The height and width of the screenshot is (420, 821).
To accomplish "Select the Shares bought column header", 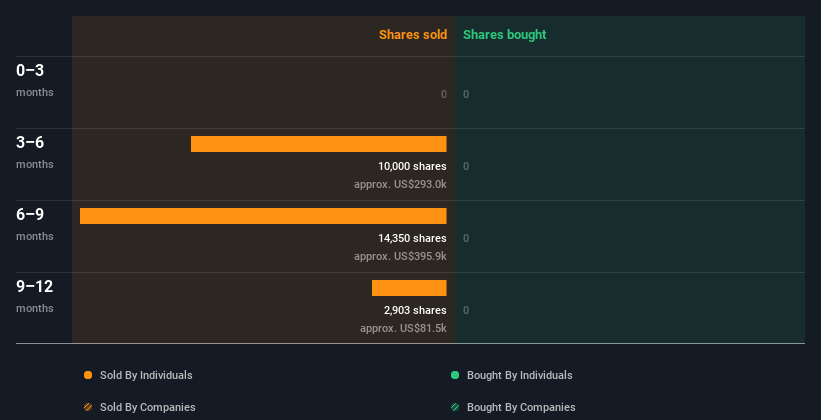I will [504, 35].
